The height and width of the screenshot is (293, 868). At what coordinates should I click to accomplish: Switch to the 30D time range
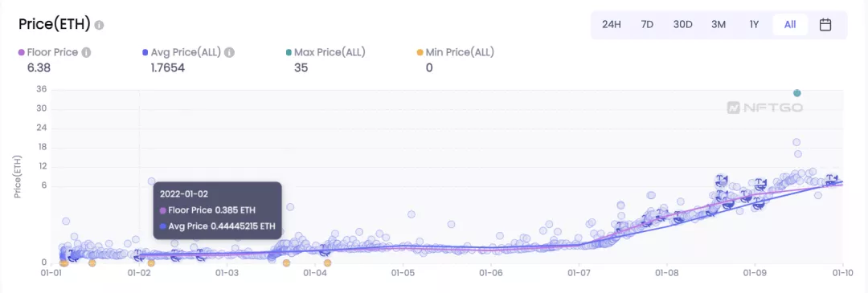click(x=682, y=25)
